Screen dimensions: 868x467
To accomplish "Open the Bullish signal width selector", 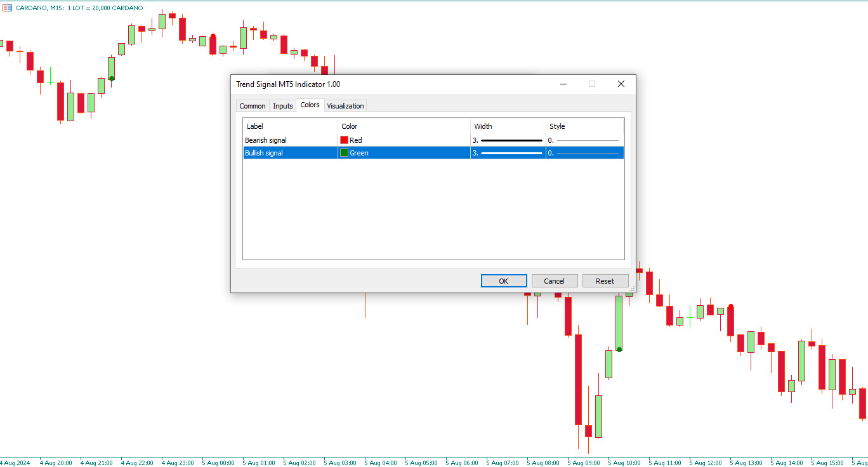I will point(508,153).
